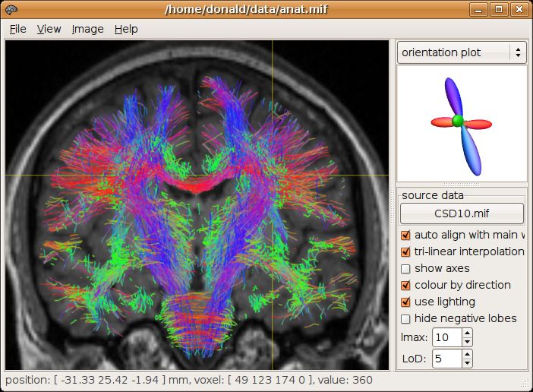Click the lmax value field

click(x=447, y=337)
